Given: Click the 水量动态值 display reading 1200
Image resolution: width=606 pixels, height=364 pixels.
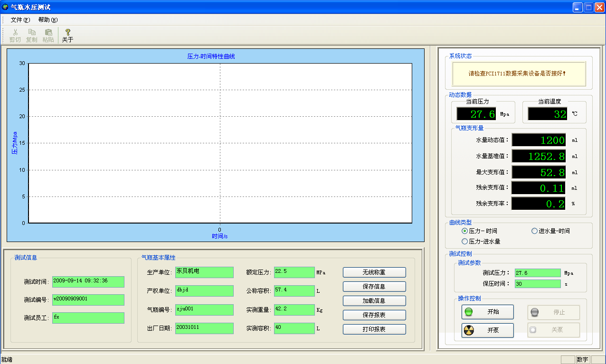Looking at the screenshot, I should 539,140.
